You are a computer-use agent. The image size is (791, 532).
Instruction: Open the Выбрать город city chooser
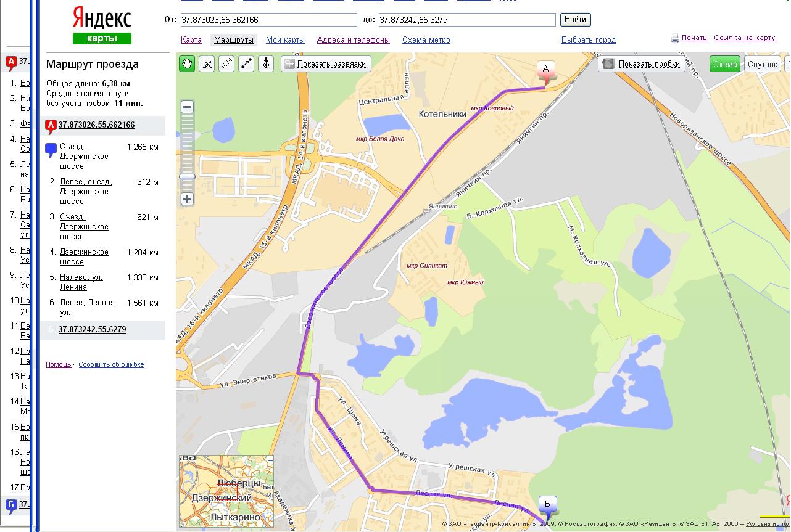pos(588,40)
